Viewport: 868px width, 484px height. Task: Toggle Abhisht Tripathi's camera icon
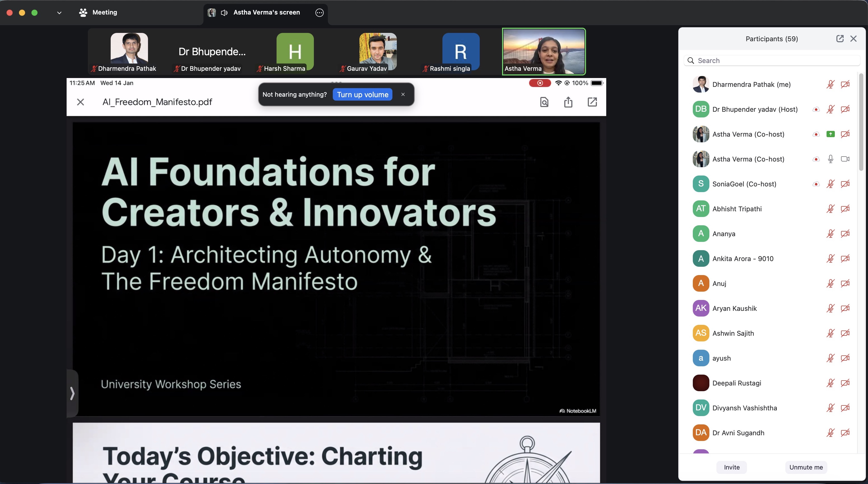click(x=845, y=209)
